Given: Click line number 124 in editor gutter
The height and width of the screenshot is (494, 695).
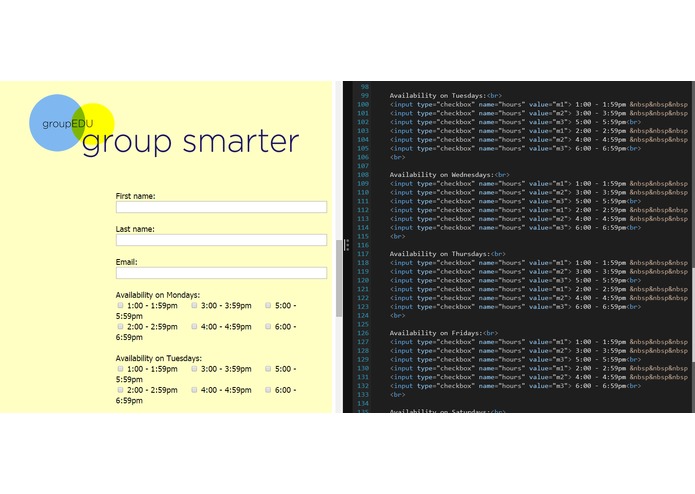Looking at the screenshot, I should pyautogui.click(x=363, y=315).
